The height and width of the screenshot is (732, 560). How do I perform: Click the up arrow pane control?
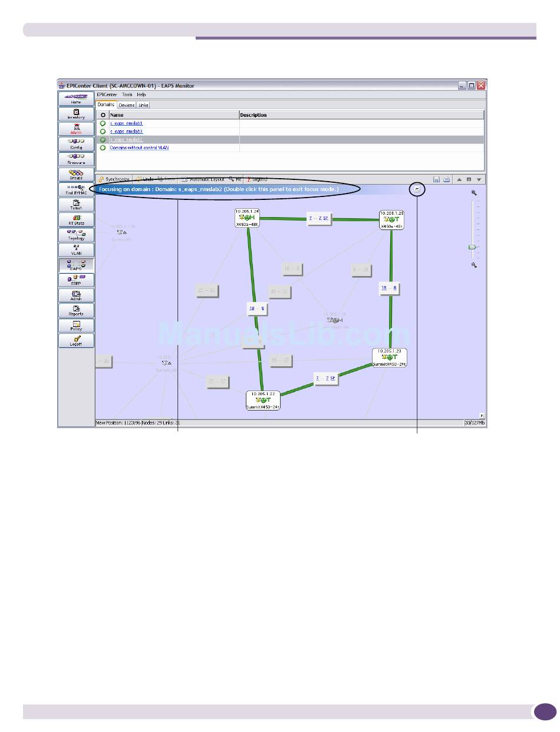[459, 179]
